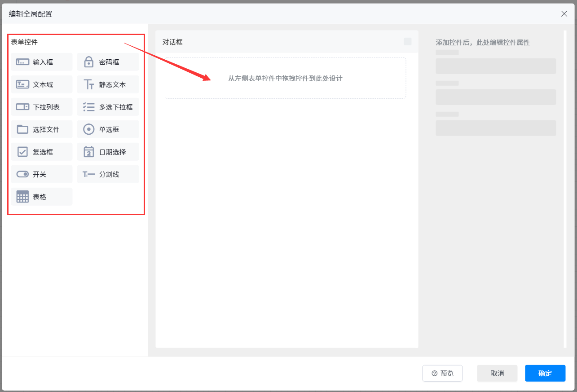Select the 选择文件 folder icon
Viewport: 577px width, 392px height.
click(22, 129)
